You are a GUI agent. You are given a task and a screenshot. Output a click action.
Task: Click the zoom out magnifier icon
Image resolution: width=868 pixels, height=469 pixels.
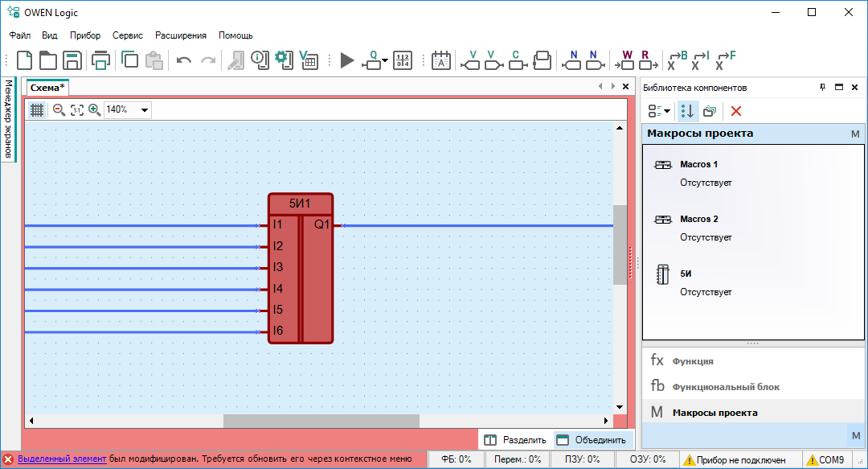tap(59, 109)
